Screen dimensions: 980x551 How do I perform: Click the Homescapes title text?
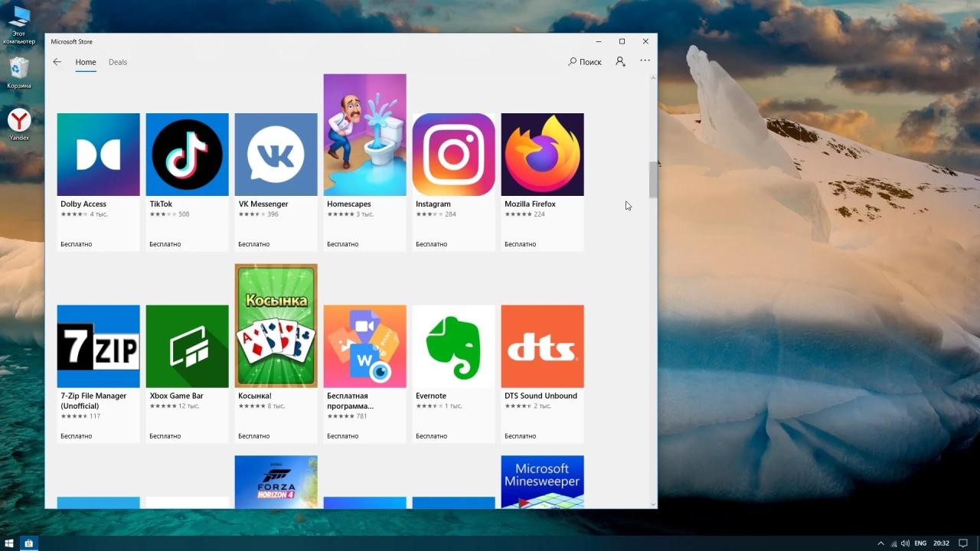(349, 204)
